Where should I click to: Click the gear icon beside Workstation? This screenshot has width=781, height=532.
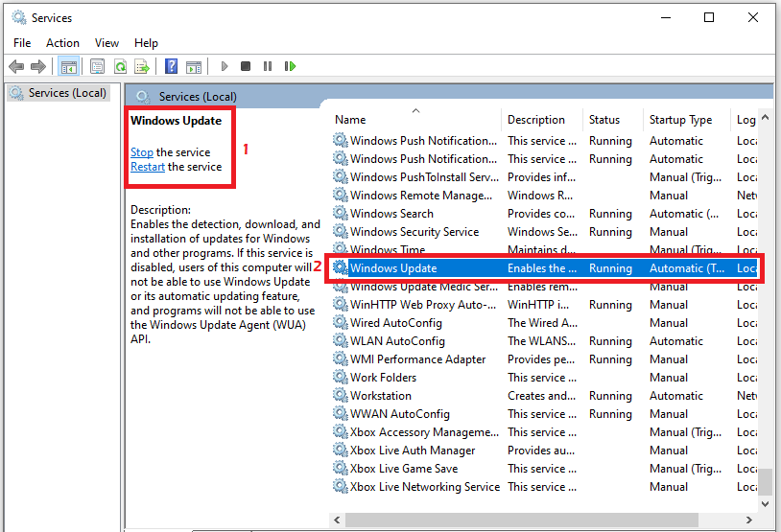coord(341,395)
